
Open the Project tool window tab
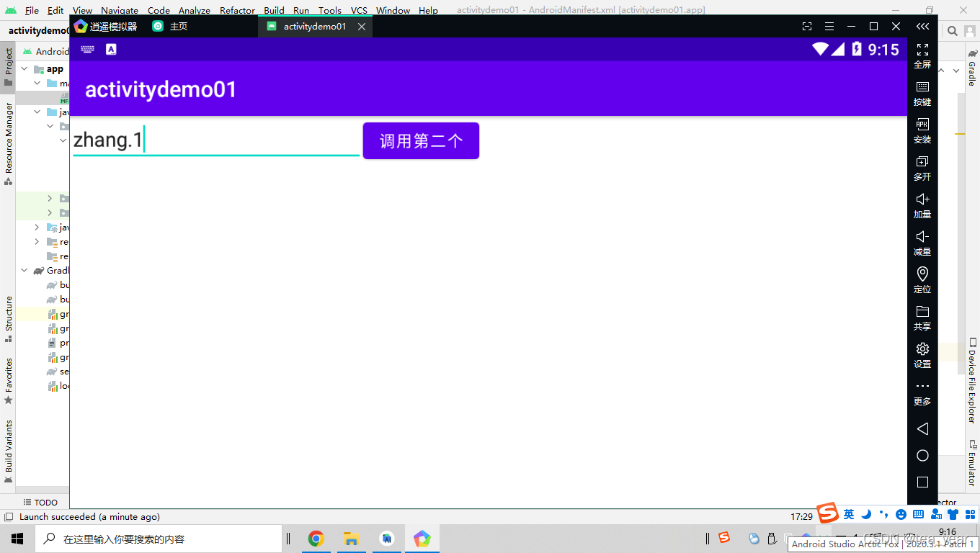click(8, 67)
